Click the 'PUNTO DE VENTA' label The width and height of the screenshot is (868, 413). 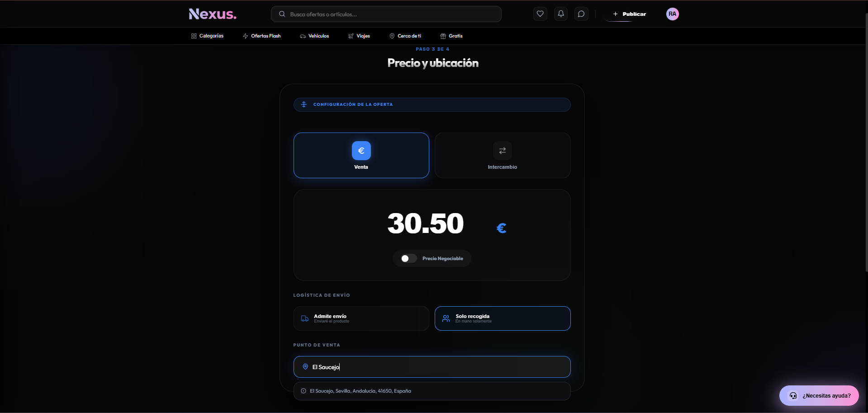(x=317, y=345)
